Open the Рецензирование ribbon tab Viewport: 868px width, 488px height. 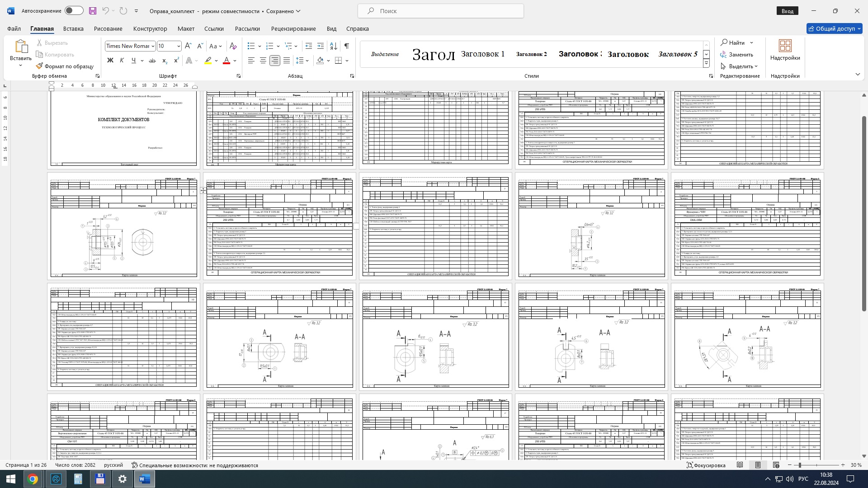click(293, 28)
